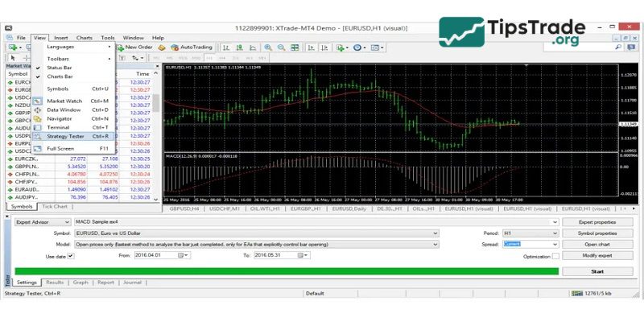The width and height of the screenshot is (644, 322).
Task: Open the Charts menu
Action: (x=85, y=38)
